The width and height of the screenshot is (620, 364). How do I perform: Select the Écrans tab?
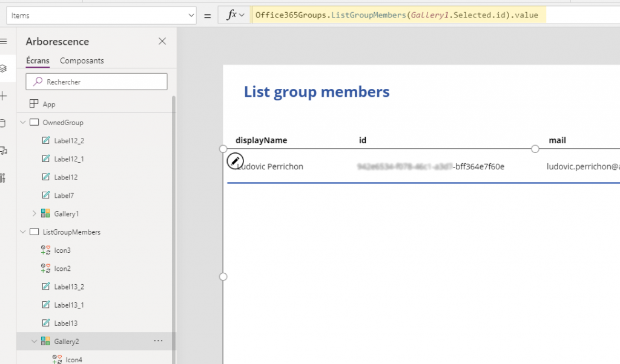(x=38, y=61)
